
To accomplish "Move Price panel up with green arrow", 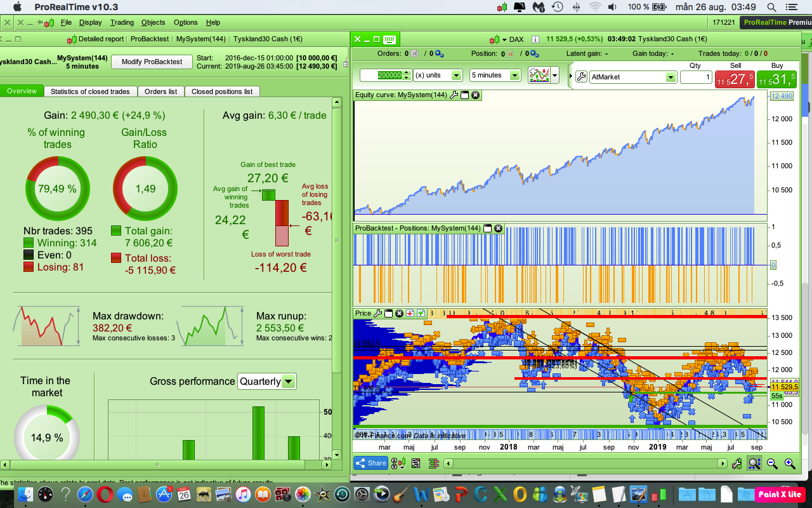I will coord(421,313).
